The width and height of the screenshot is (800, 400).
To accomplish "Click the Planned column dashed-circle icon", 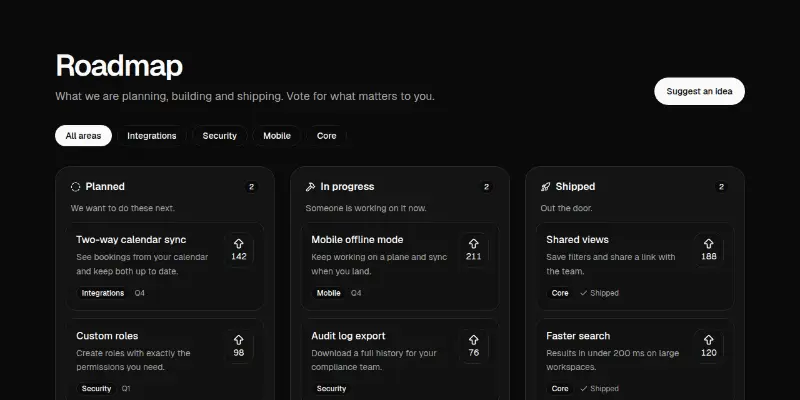I will 76,187.
